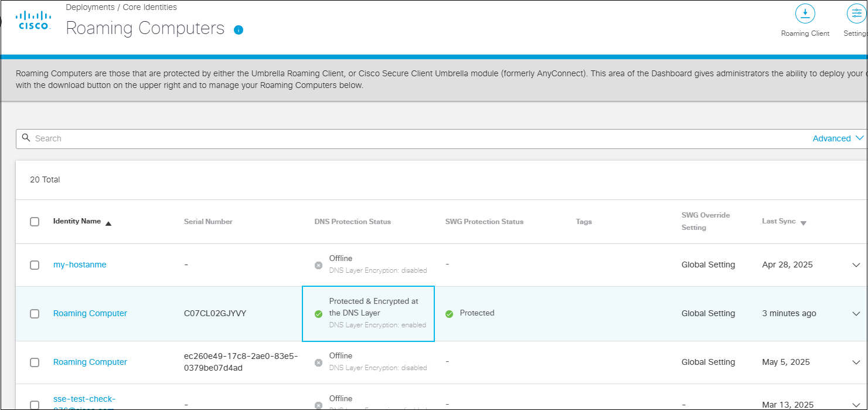Click Global Setting in my-hostanme row
Viewport: 868px width, 410px height.
[708, 265]
